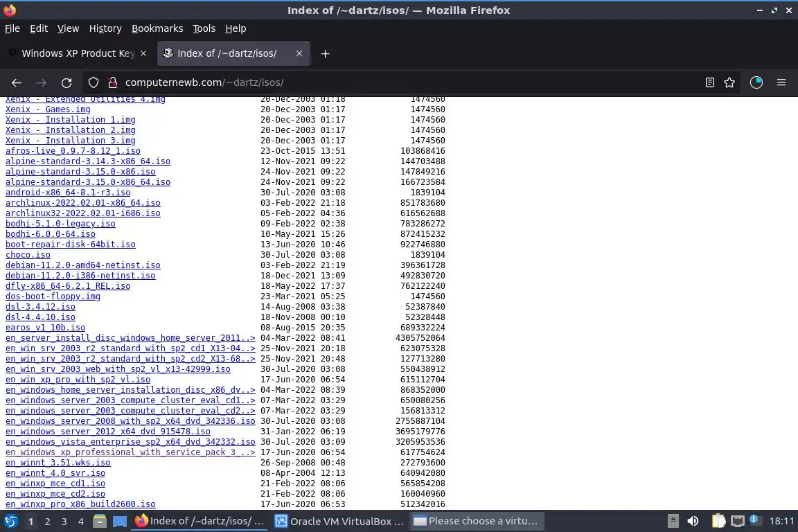Click the show desktop taskbar launcher

(x=120, y=522)
